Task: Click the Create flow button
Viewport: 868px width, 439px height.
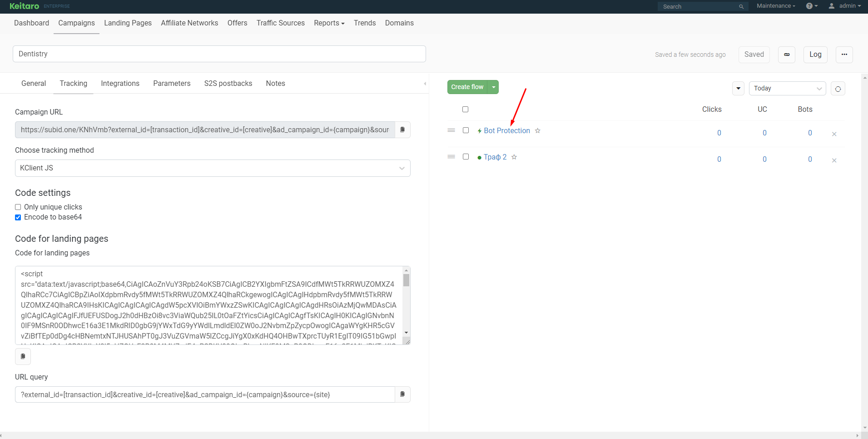Action: point(467,87)
